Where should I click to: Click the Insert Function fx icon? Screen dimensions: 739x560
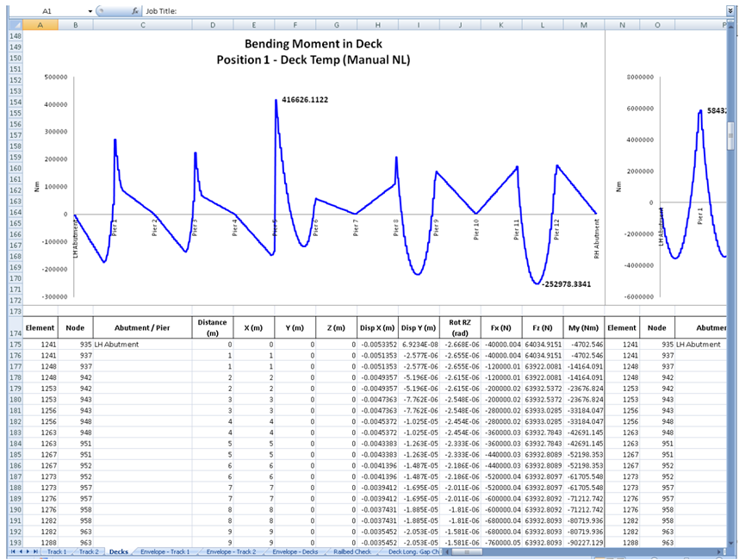pos(135,11)
